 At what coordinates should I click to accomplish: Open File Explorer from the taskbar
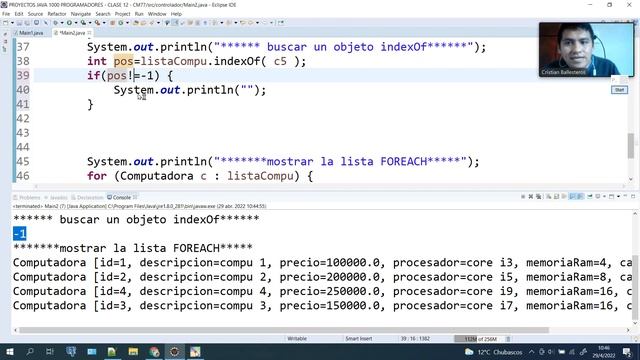[133, 351]
